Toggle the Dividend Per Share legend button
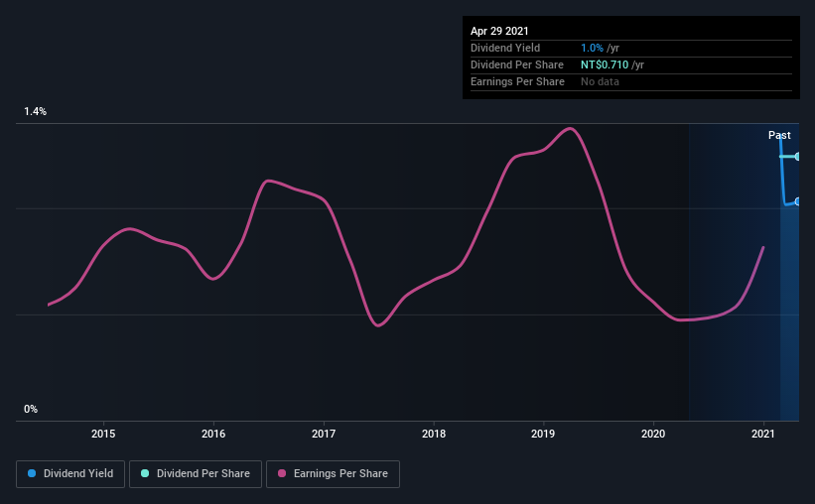The height and width of the screenshot is (504, 815). [196, 474]
